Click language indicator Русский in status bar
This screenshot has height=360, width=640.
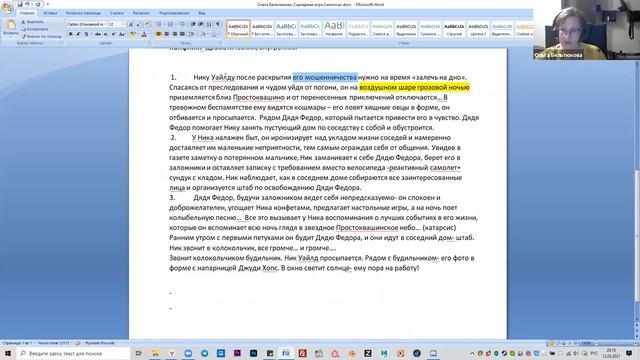click(x=100, y=343)
